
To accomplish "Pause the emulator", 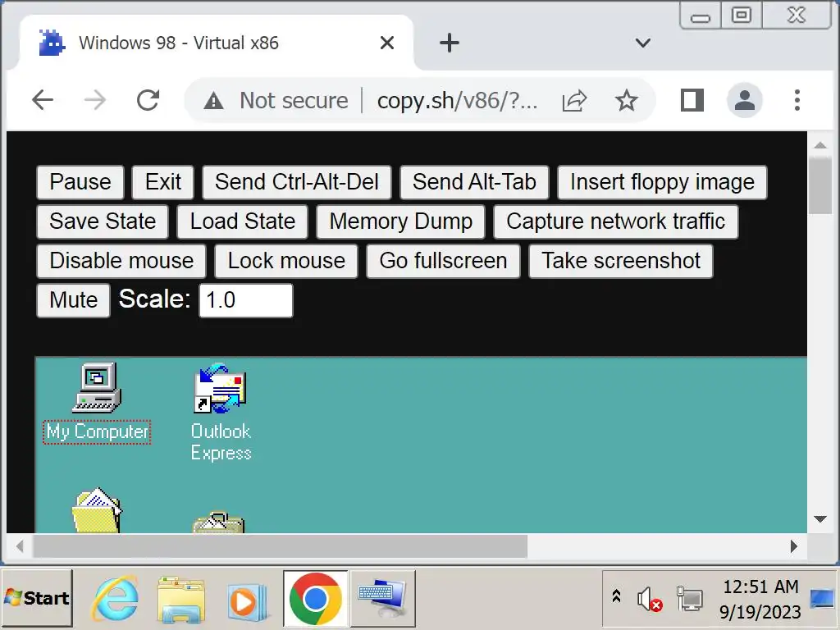I will (80, 182).
